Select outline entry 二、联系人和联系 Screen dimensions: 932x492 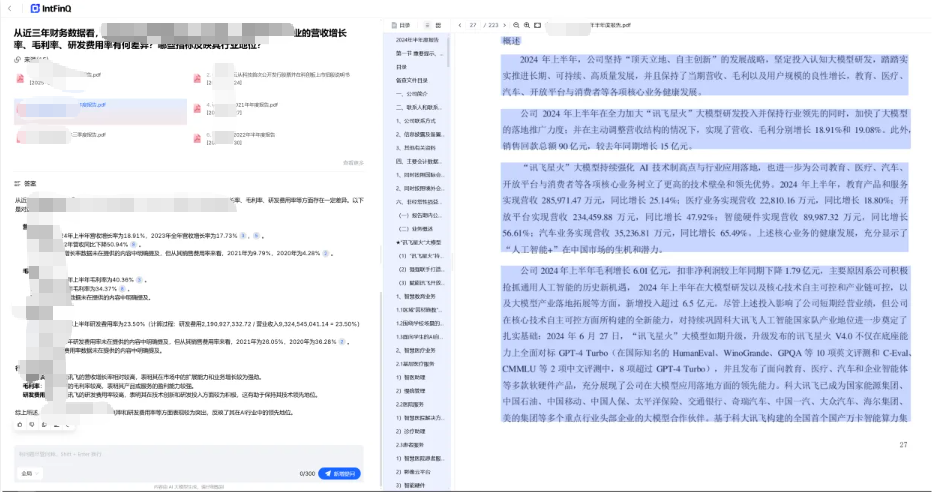click(x=418, y=108)
